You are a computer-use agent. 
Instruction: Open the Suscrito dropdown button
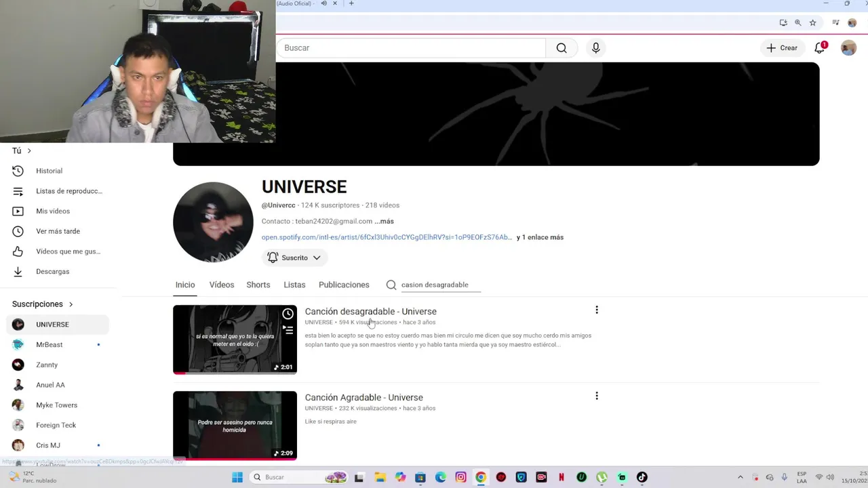tap(294, 258)
